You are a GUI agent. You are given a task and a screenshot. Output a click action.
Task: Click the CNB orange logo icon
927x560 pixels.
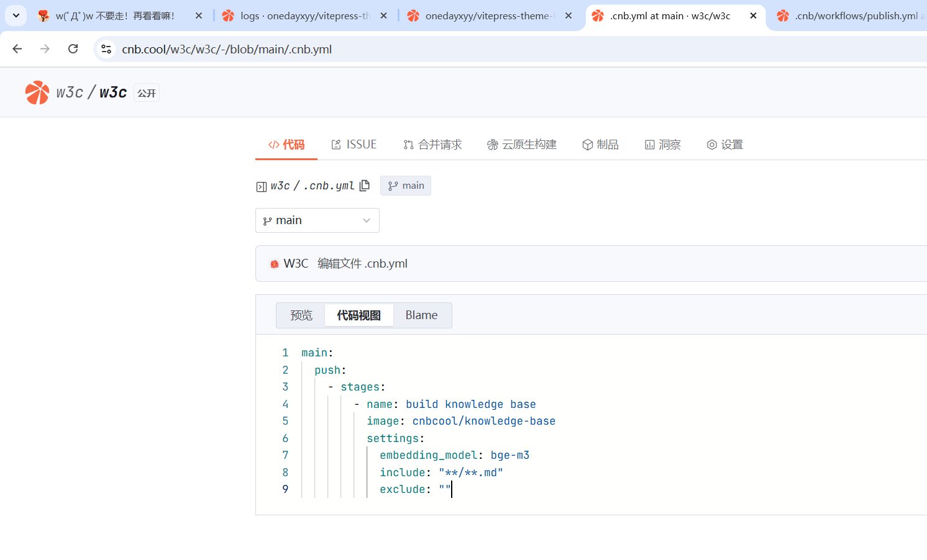click(x=37, y=93)
